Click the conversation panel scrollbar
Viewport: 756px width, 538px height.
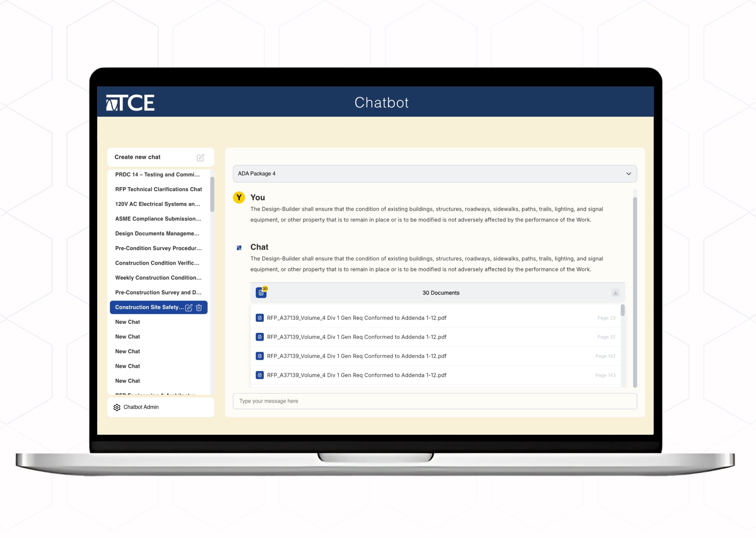[x=635, y=293]
